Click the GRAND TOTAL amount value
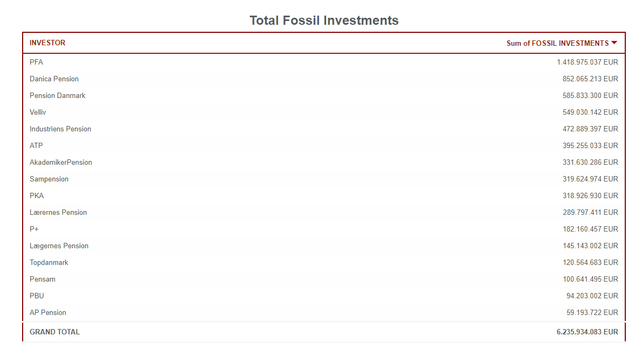 click(587, 332)
